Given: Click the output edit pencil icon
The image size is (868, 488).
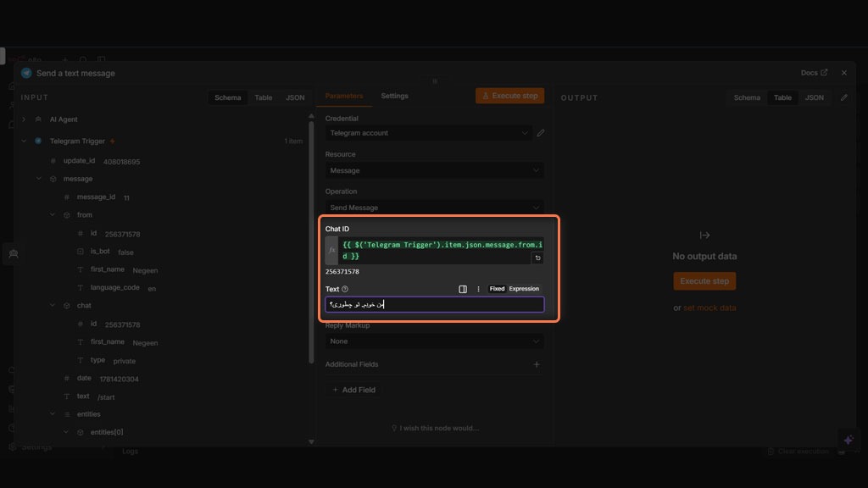Looking at the screenshot, I should point(843,97).
